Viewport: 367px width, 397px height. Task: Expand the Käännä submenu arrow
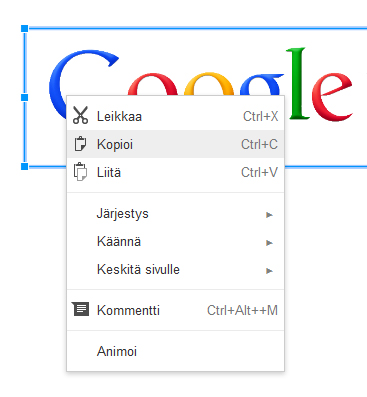tap(269, 243)
